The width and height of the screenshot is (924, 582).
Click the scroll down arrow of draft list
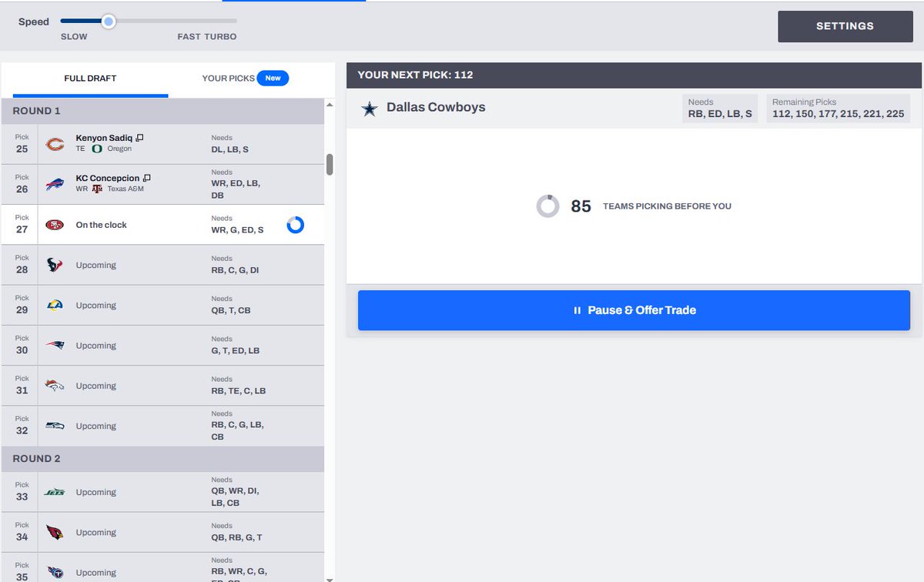click(x=330, y=578)
